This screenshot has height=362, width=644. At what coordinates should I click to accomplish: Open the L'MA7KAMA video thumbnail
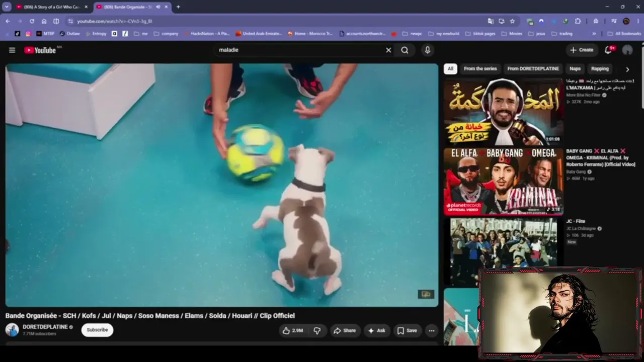click(x=503, y=112)
